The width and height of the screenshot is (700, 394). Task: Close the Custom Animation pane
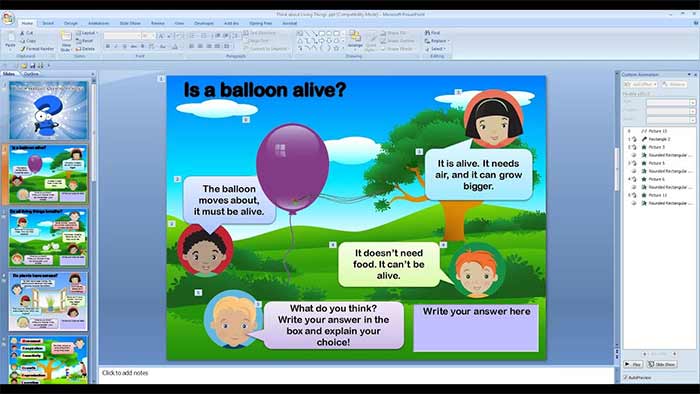click(696, 75)
